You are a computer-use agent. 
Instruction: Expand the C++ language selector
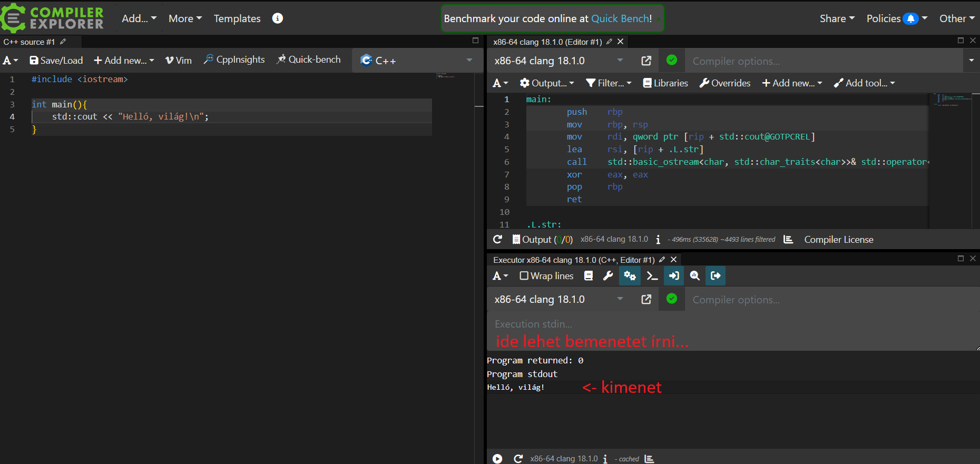pos(416,61)
